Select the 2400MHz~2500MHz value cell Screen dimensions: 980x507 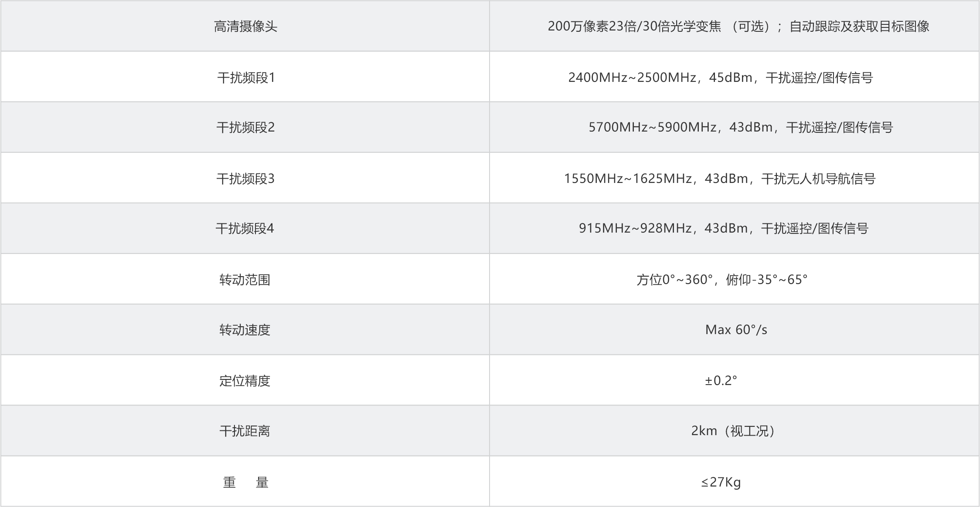720,78
